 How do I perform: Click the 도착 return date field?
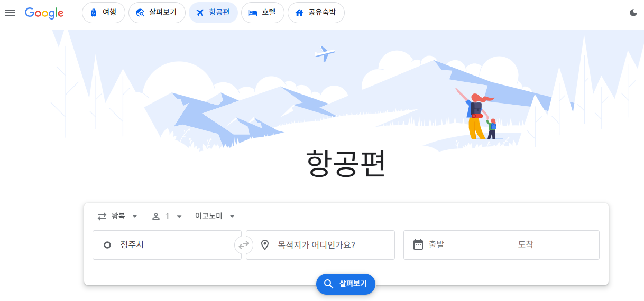coord(555,245)
